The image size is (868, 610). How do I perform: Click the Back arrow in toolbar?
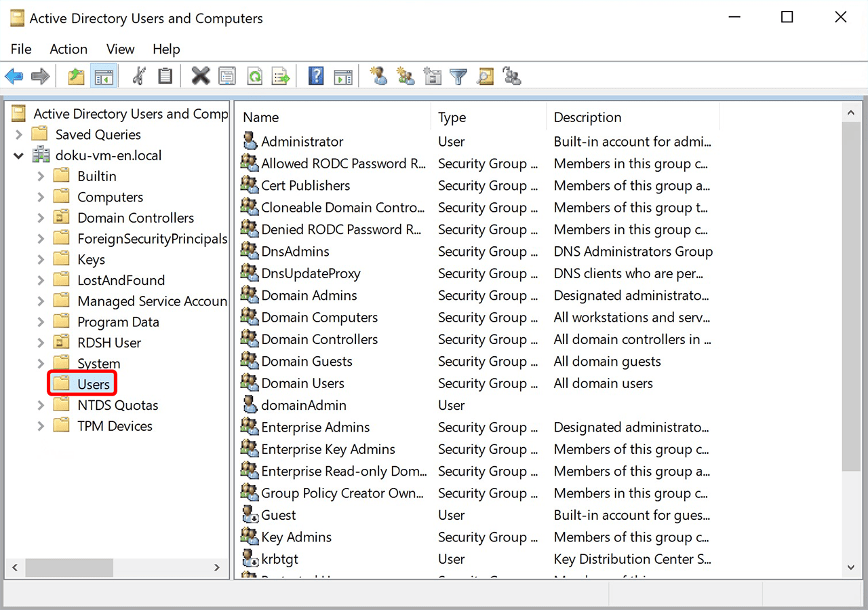[14, 77]
